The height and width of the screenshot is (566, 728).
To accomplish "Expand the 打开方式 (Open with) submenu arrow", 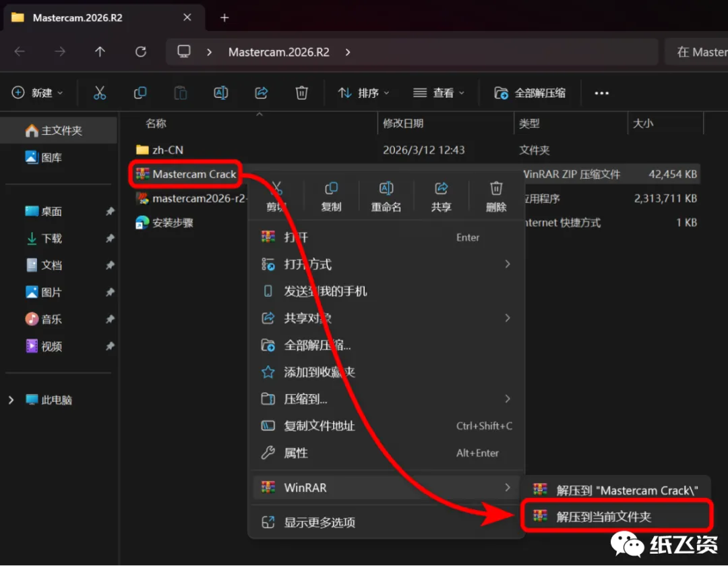I will pyautogui.click(x=508, y=264).
